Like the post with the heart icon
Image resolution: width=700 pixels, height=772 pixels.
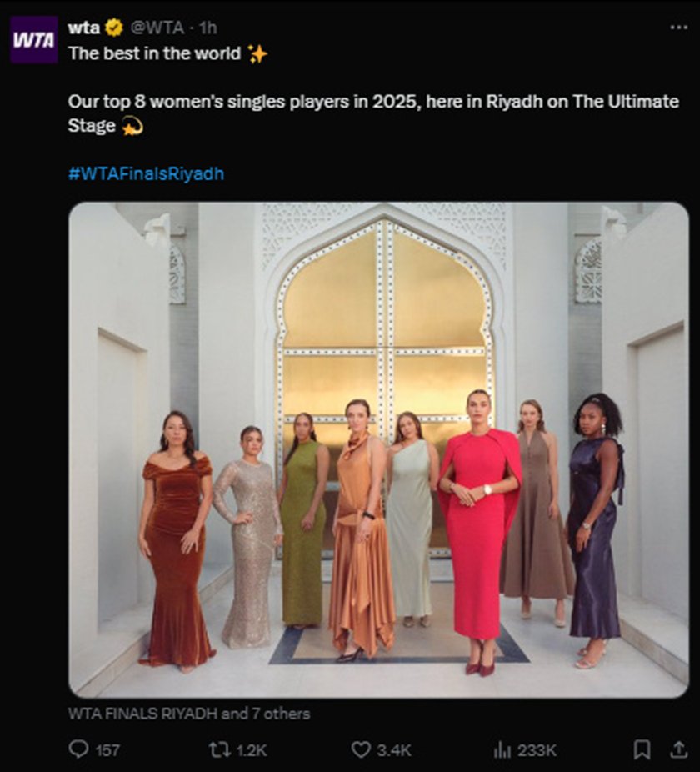click(361, 749)
